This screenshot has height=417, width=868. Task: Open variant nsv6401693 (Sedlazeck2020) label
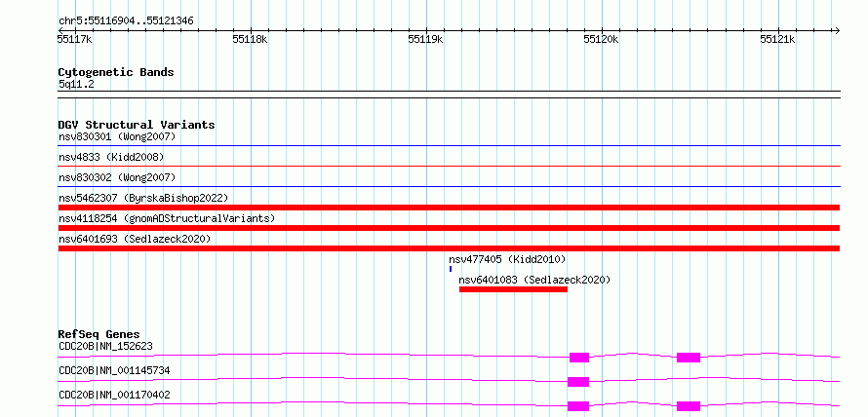coord(135,239)
